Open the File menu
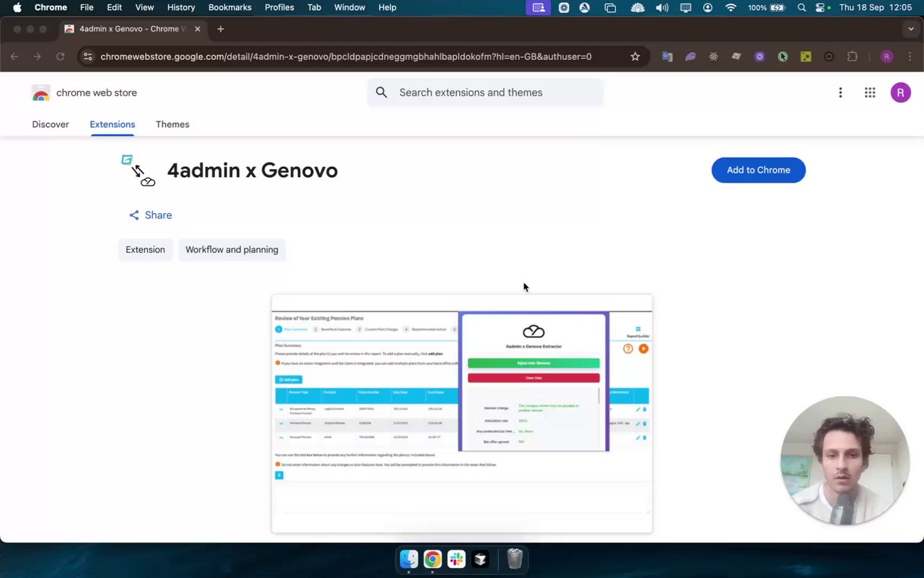Viewport: 924px width, 578px height. click(x=87, y=7)
